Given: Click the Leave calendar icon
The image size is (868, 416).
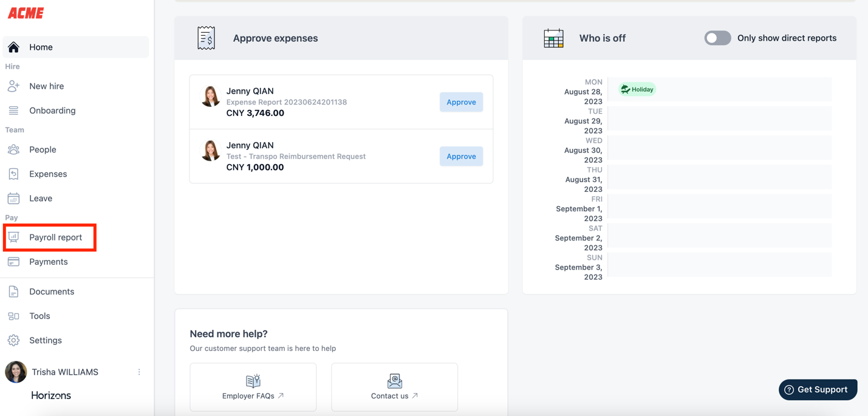Looking at the screenshot, I should (13, 199).
